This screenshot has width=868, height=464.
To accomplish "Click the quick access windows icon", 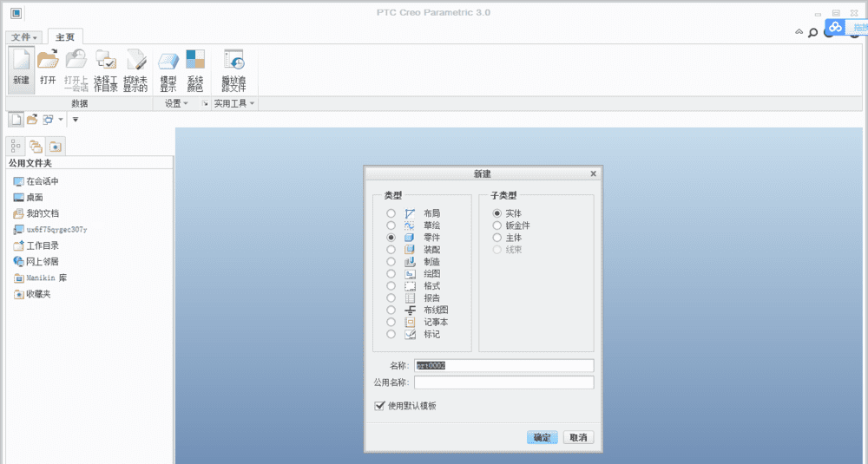I will click(x=48, y=120).
